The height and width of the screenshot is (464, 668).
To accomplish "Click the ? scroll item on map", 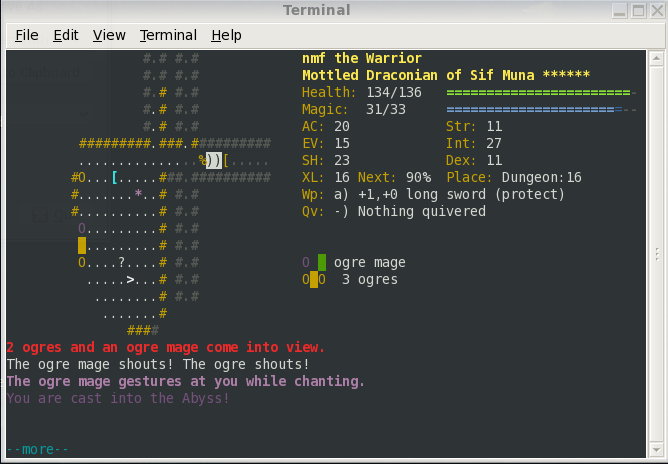I will (x=122, y=262).
